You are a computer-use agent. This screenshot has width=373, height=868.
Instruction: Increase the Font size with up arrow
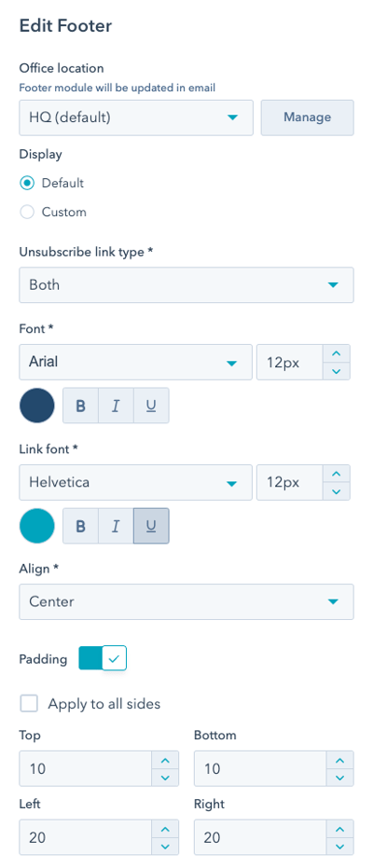coord(337,353)
